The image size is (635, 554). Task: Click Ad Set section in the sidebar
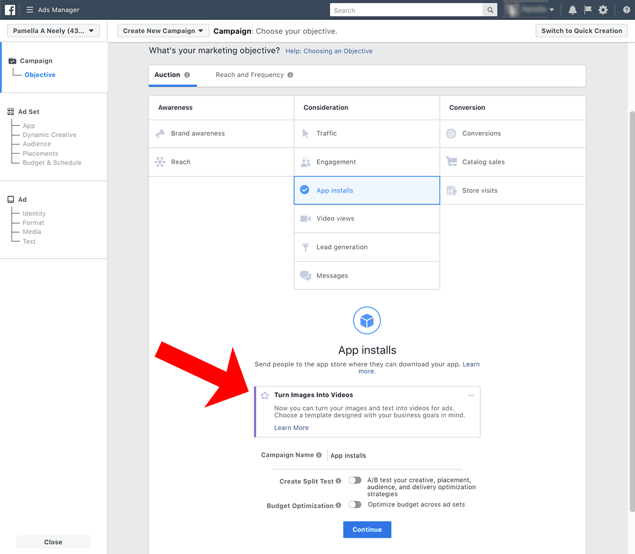[x=28, y=112]
